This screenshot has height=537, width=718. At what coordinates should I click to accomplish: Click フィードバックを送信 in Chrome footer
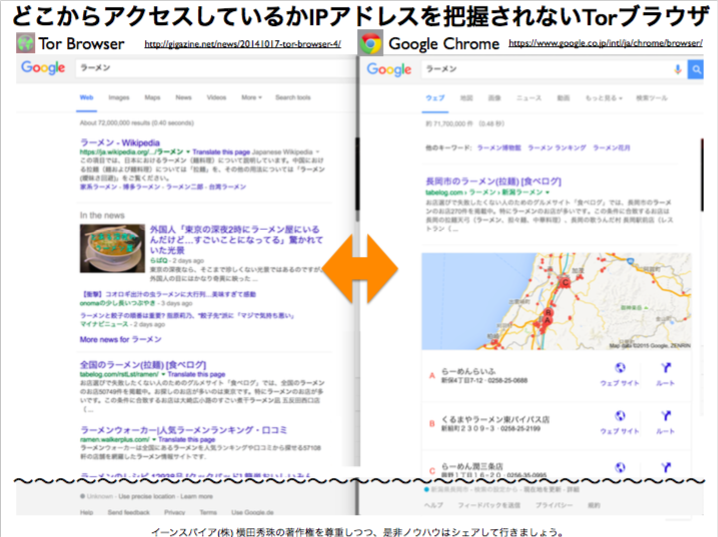(x=489, y=505)
